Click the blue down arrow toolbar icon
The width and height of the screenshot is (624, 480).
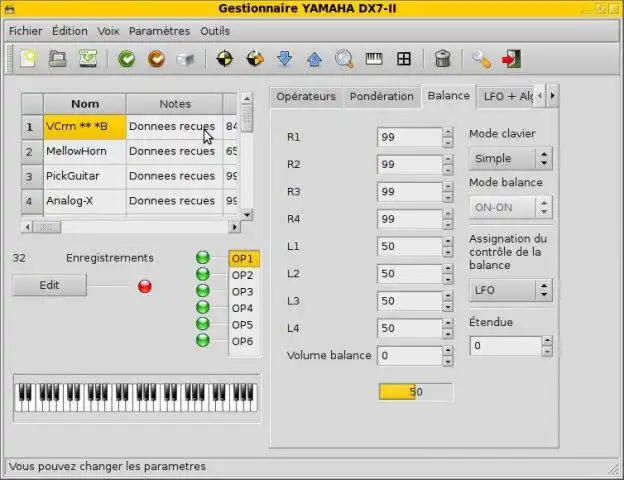point(285,59)
